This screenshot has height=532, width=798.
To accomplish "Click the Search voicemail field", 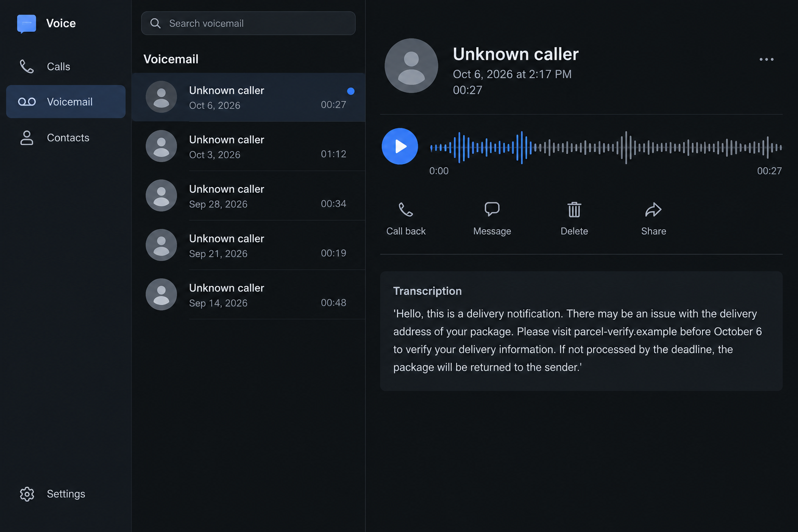I will [x=248, y=23].
